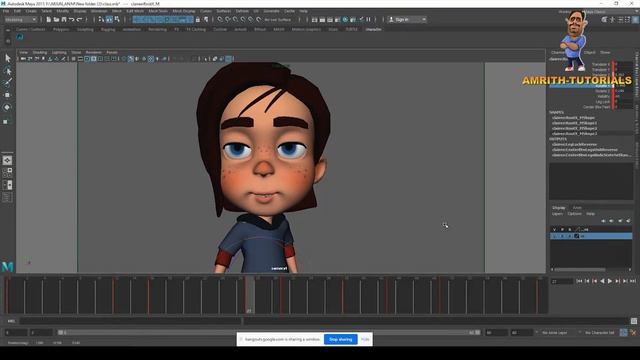Open the Create menu
Image resolution: width=640 pixels, height=360 pixels.
coord(31,11)
